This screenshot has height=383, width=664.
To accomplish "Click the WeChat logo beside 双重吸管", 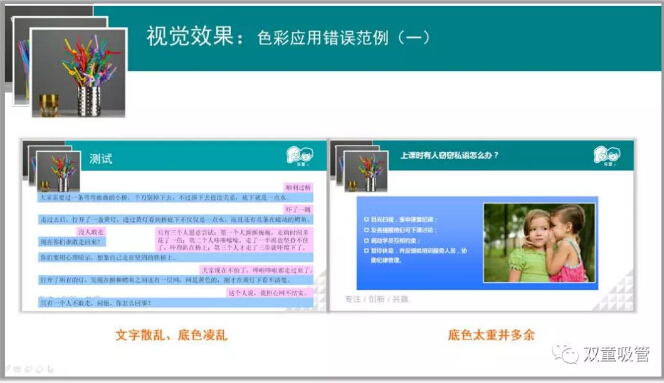I will click(x=565, y=353).
